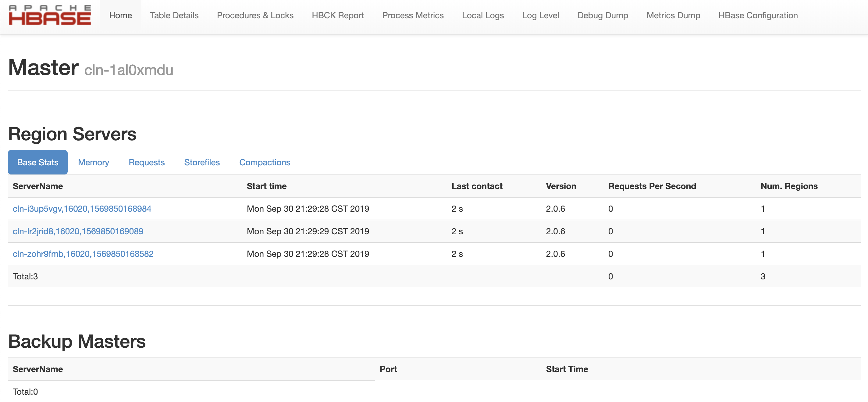Screen dimensions: 868x402
Task: Switch to the Memory tab
Action: tap(93, 162)
